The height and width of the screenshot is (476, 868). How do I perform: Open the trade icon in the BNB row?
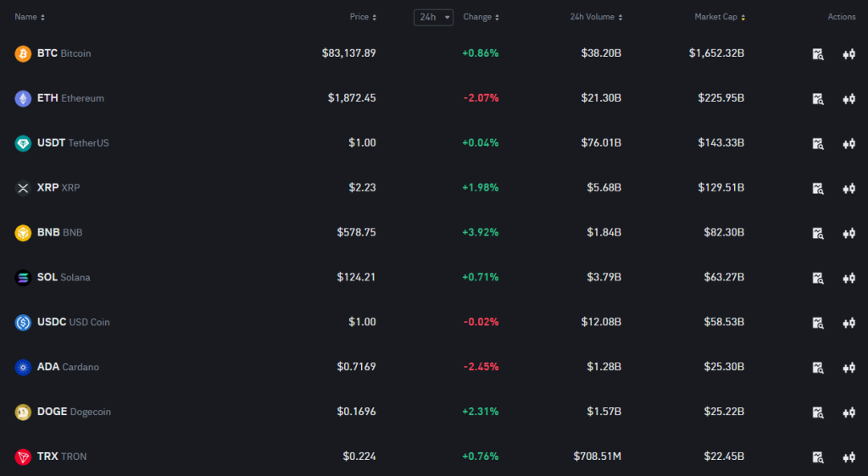click(x=849, y=233)
